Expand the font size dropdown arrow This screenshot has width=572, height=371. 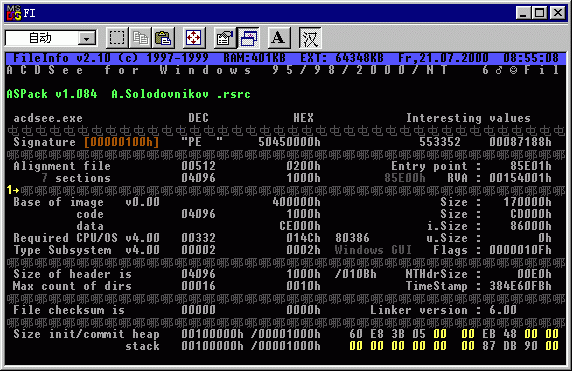click(87, 38)
